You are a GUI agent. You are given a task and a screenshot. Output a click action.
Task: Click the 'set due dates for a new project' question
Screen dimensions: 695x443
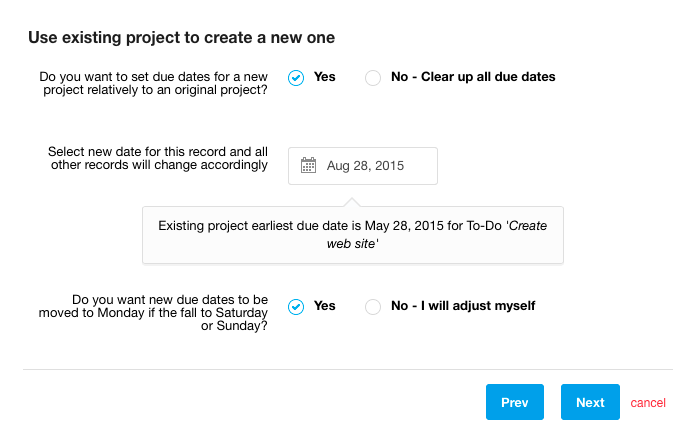[x=153, y=83]
